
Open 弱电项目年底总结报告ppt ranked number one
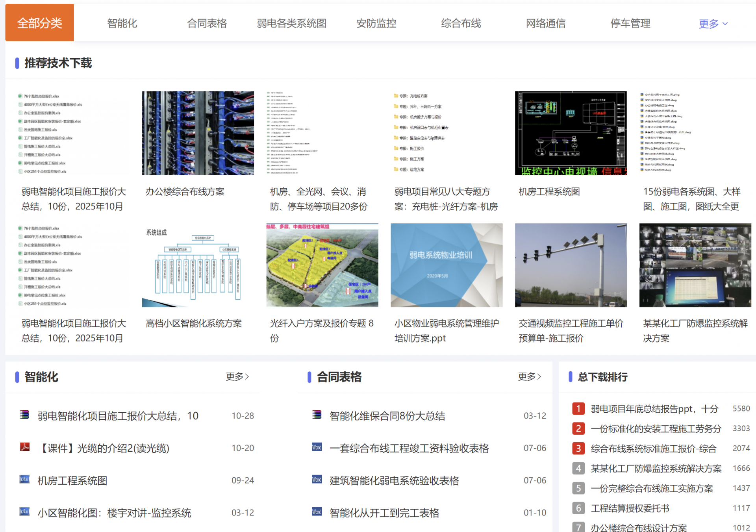click(x=654, y=409)
